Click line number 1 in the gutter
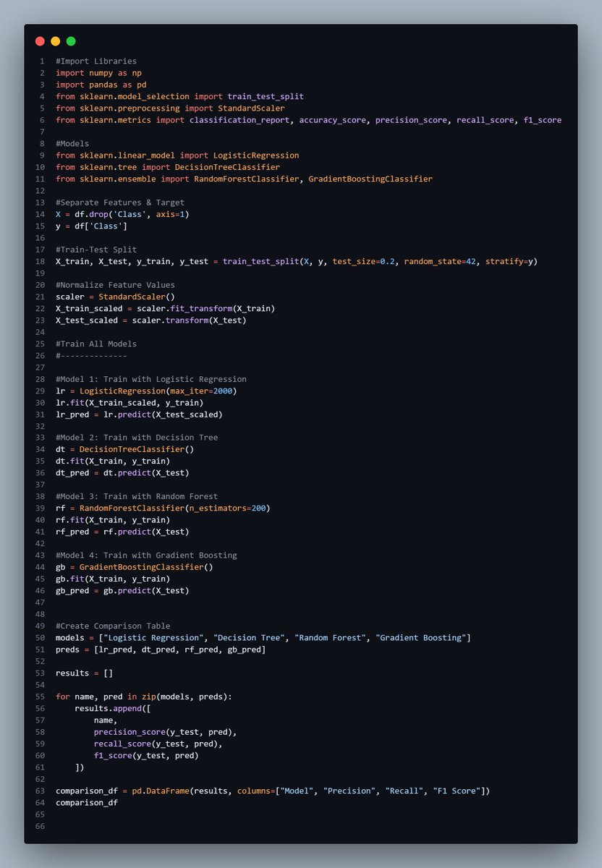Image resolution: width=602 pixels, height=868 pixels. pyautogui.click(x=42, y=61)
